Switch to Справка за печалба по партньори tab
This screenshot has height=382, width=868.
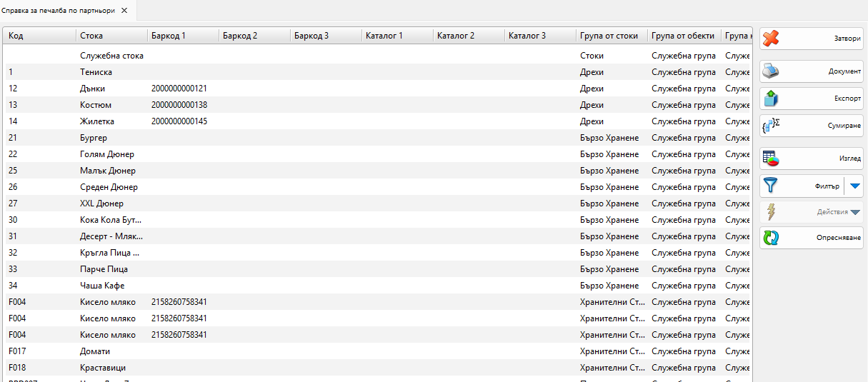(x=59, y=11)
